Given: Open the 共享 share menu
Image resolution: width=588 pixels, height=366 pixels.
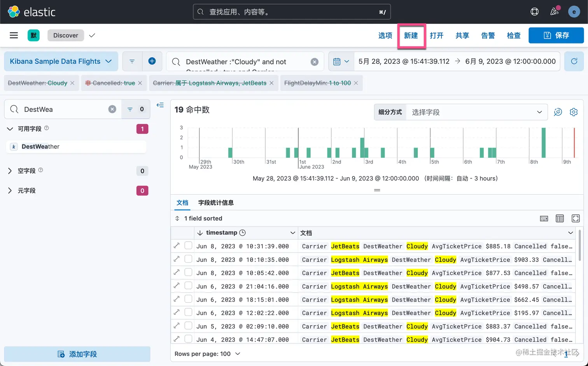Looking at the screenshot, I should (x=462, y=35).
